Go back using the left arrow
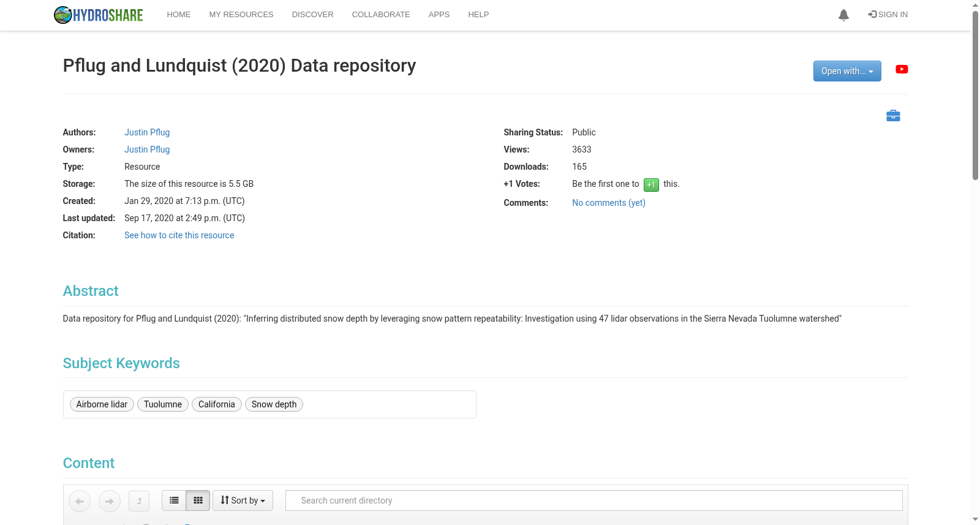The image size is (980, 525). [x=80, y=501]
